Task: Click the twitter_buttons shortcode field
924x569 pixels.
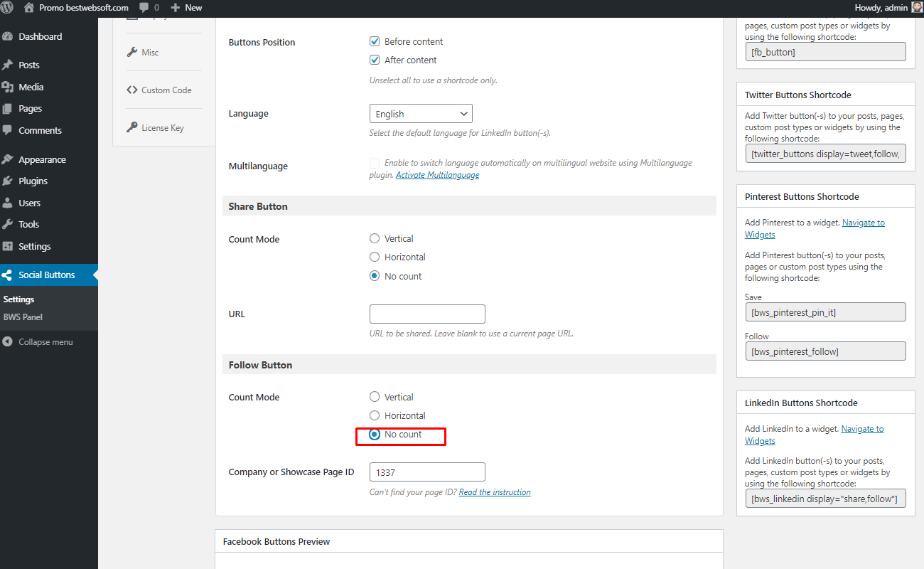Action: tap(825, 154)
